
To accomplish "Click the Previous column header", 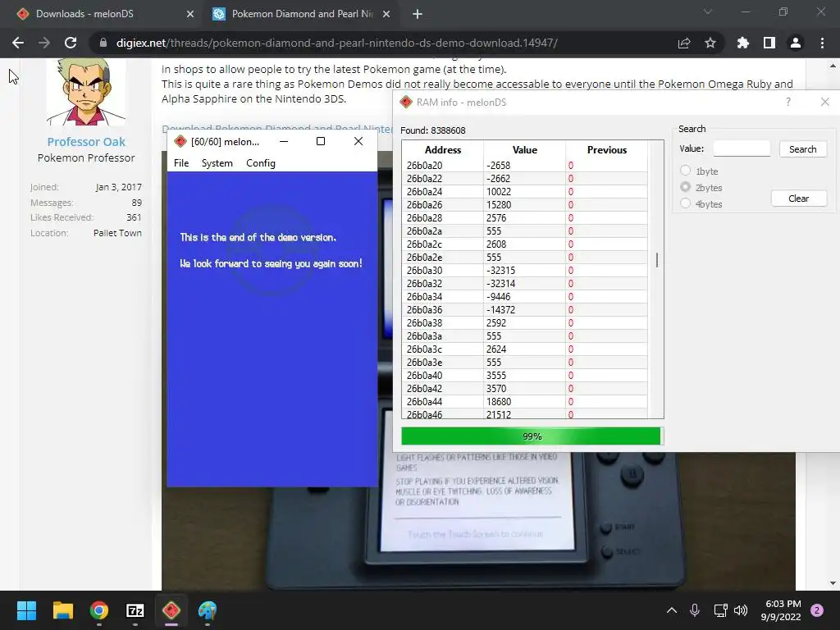I will (606, 150).
